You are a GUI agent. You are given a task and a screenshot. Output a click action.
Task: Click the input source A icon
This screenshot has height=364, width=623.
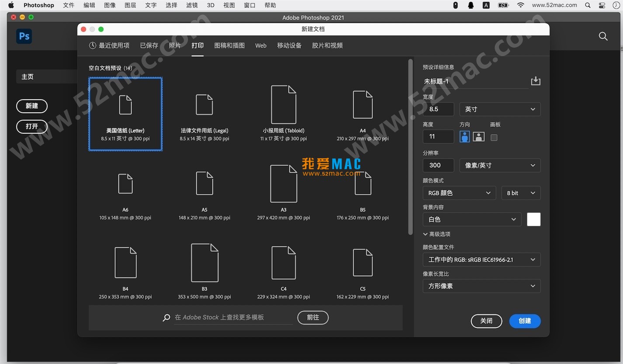coord(486,5)
